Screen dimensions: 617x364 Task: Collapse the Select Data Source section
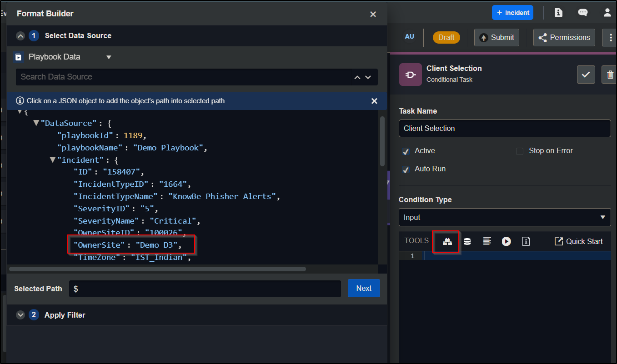point(20,36)
